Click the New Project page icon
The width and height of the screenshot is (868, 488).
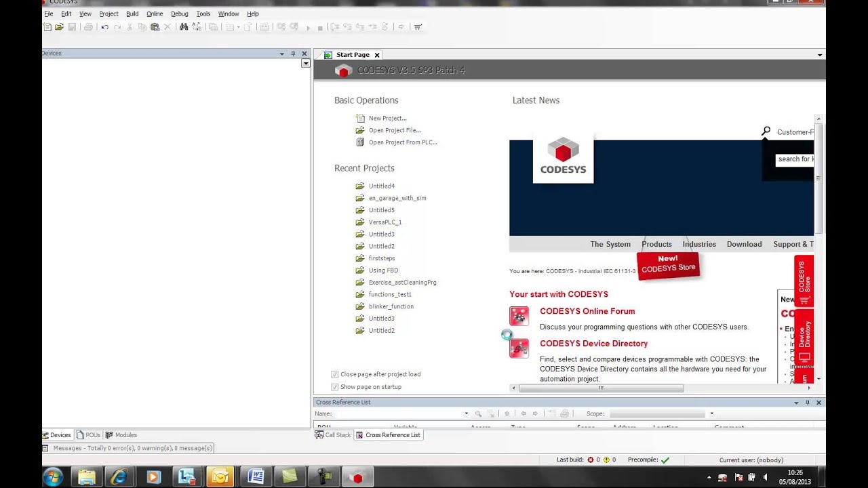pos(360,118)
